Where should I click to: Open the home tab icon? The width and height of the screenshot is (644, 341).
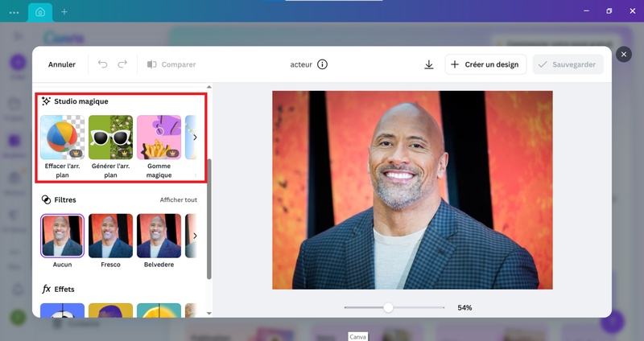point(40,12)
